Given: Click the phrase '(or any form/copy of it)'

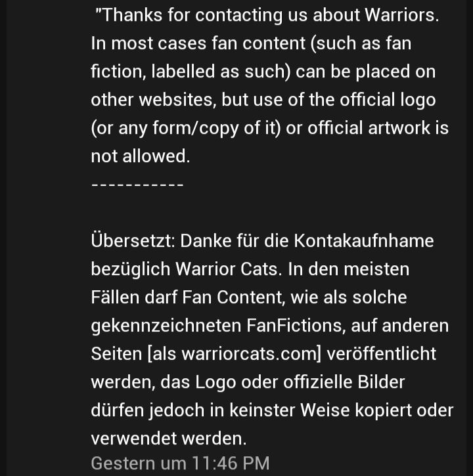Looking at the screenshot, I should click(x=186, y=129).
